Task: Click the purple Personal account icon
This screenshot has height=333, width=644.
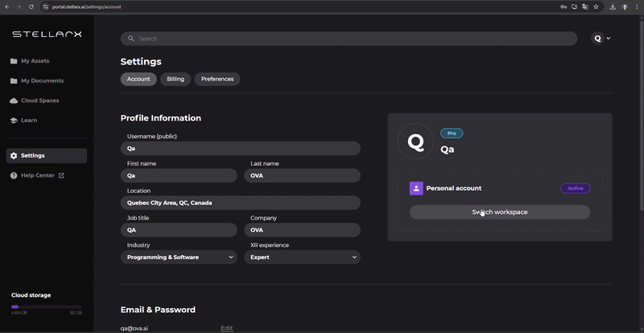Action: [x=416, y=188]
